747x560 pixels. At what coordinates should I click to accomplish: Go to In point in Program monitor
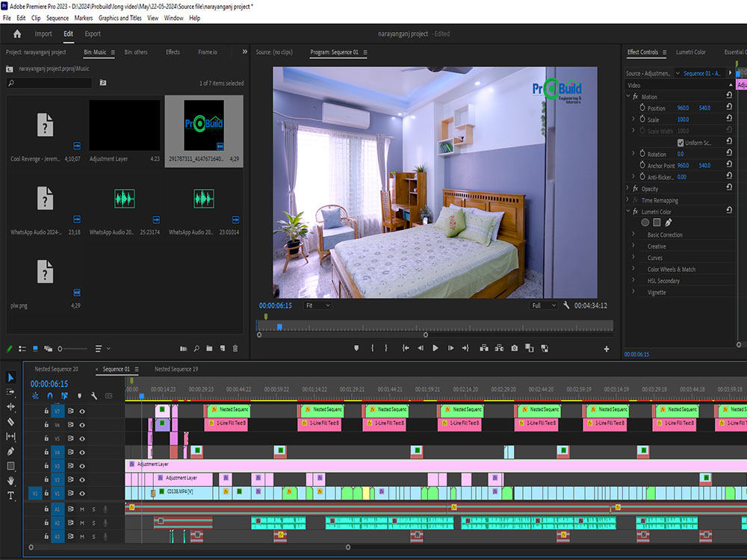tap(406, 348)
